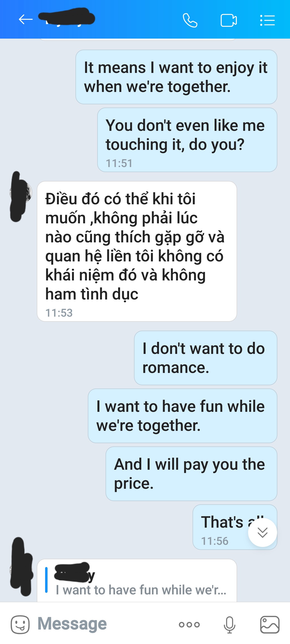This screenshot has width=290, height=644.
Task: Open more options three-dots icon
Action: click(189, 625)
